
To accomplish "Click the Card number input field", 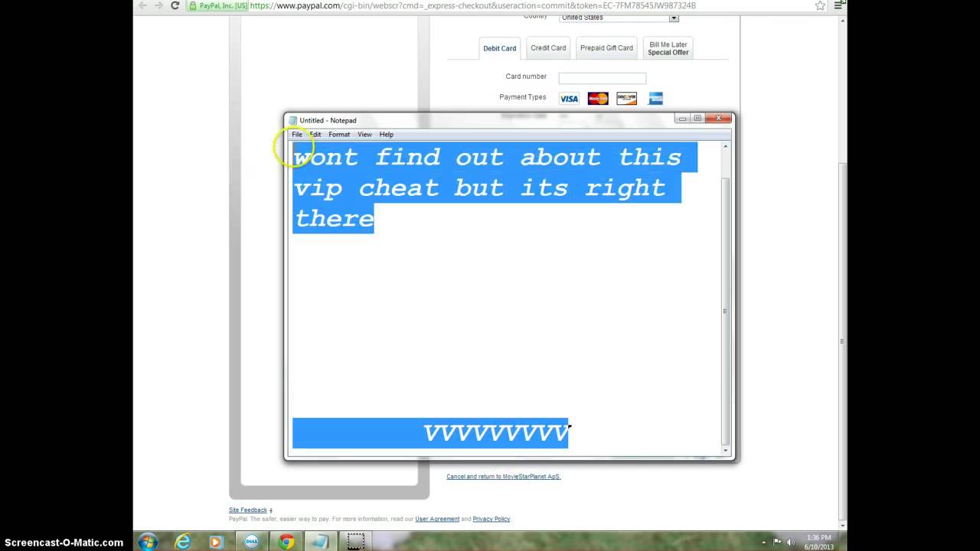I will [x=603, y=78].
